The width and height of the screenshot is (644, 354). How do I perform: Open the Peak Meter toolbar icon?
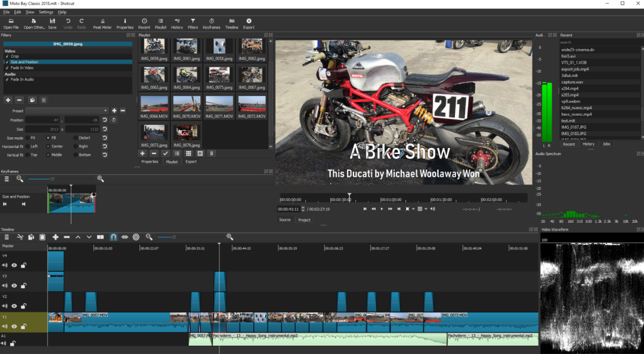pyautogui.click(x=103, y=23)
